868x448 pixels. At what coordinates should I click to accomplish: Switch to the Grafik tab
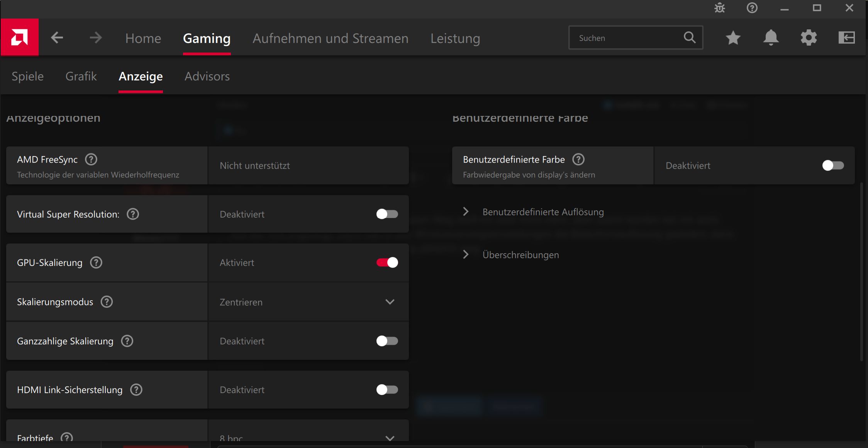click(x=81, y=76)
